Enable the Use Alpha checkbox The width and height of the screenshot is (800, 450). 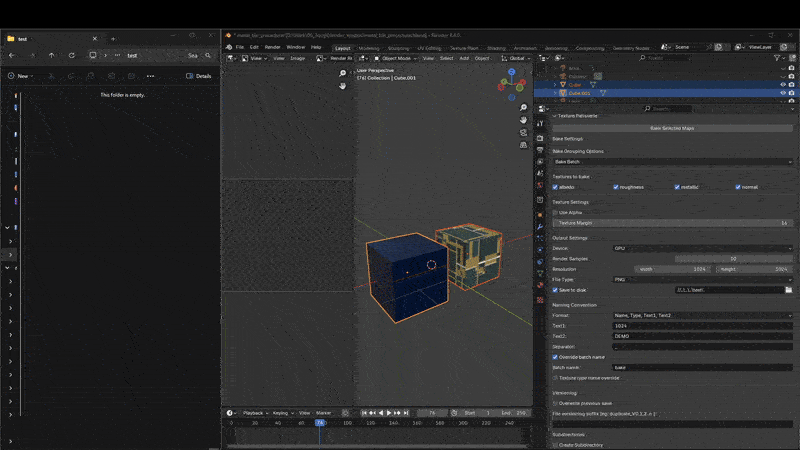[555, 213]
